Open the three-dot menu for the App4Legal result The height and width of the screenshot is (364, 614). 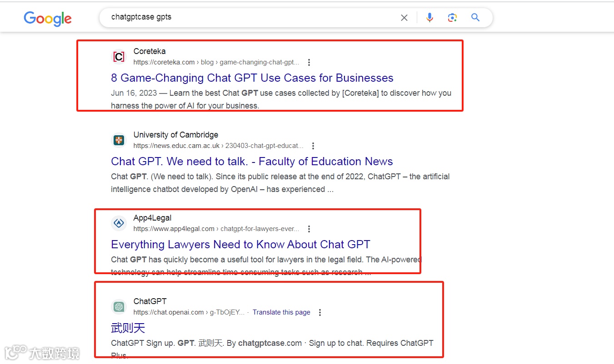[309, 229]
